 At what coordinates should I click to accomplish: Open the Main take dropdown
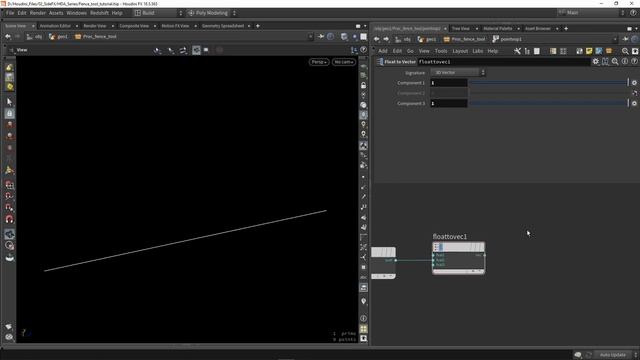point(591,13)
